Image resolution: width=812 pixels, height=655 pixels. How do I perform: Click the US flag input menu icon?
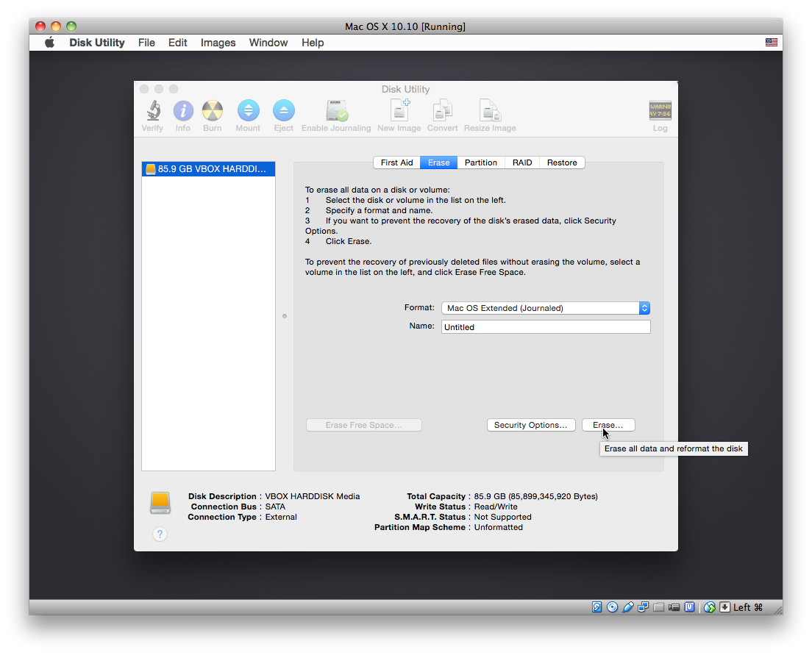[x=771, y=43]
